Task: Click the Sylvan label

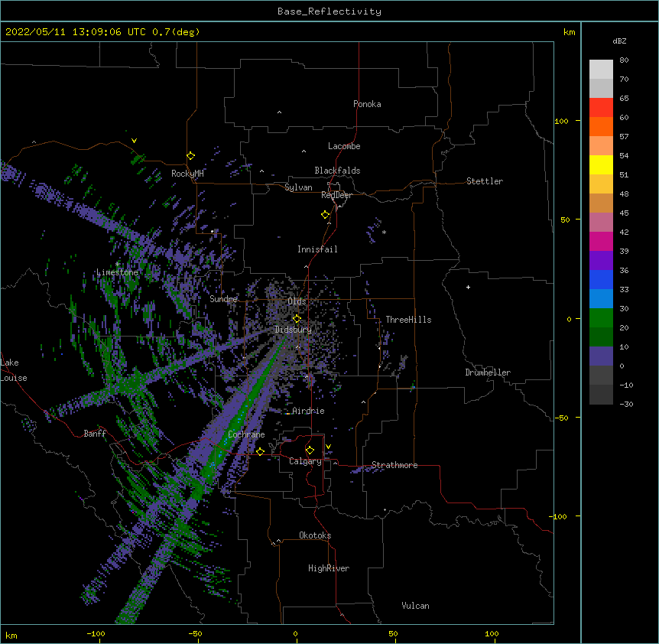Action: (298, 187)
